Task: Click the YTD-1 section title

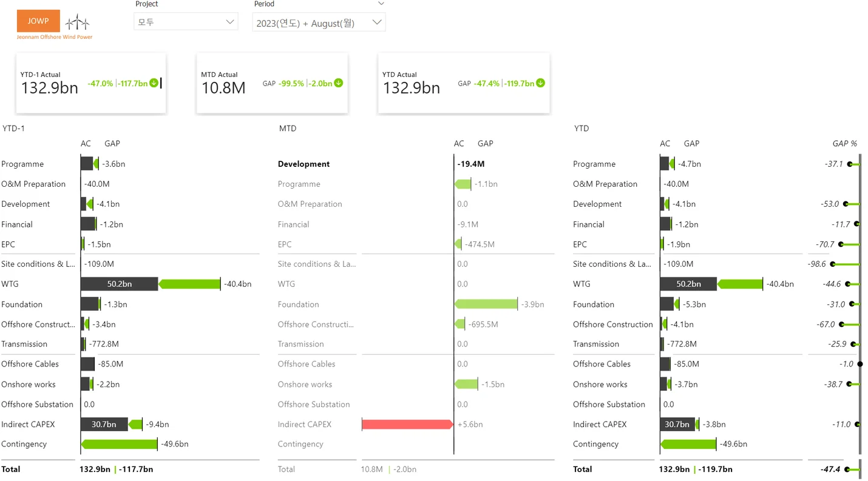Action: coord(13,129)
